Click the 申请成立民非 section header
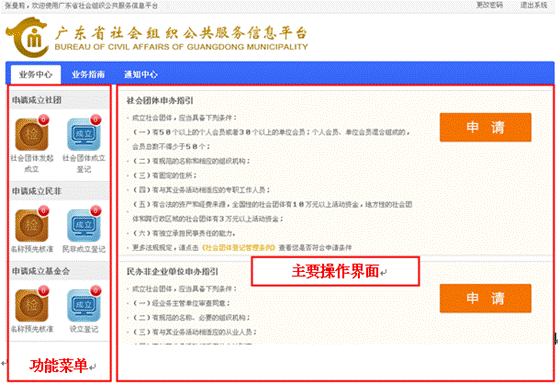Image resolution: width=558 pixels, height=384 pixels. click(x=59, y=191)
